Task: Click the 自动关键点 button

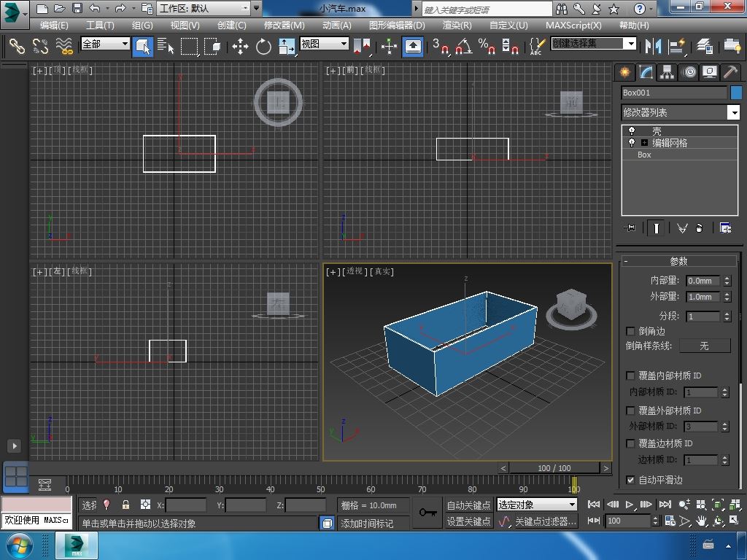Action: tap(468, 505)
